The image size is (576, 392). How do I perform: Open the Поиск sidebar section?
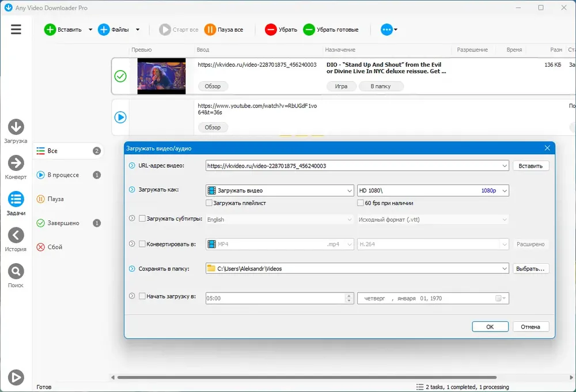click(16, 275)
